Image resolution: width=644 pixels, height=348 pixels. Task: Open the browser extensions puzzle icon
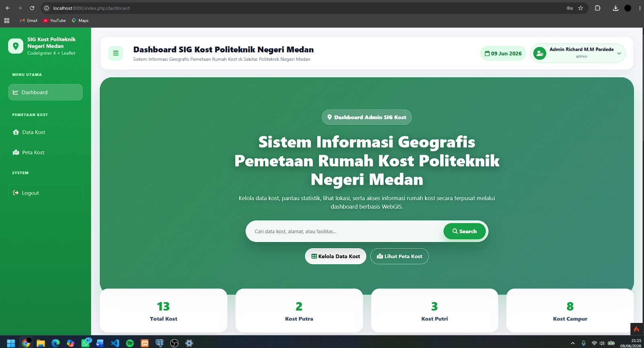tap(598, 8)
